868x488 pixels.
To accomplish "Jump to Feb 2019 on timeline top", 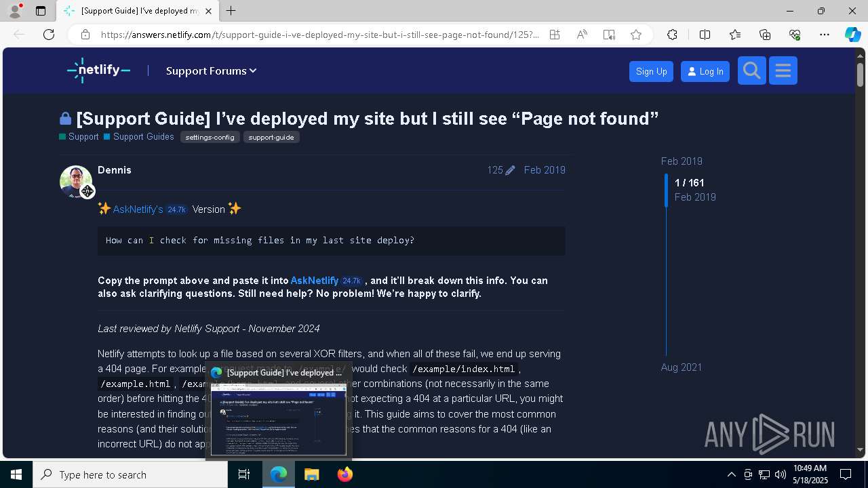I will pos(682,161).
